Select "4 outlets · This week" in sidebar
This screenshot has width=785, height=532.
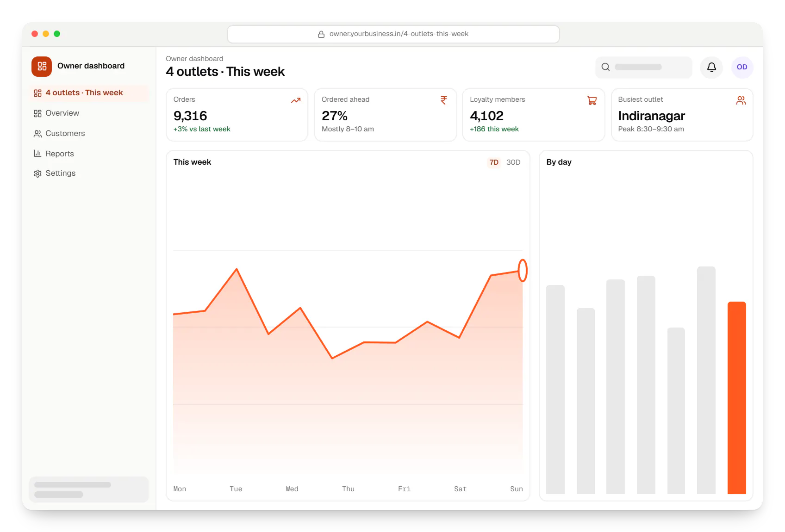89,93
